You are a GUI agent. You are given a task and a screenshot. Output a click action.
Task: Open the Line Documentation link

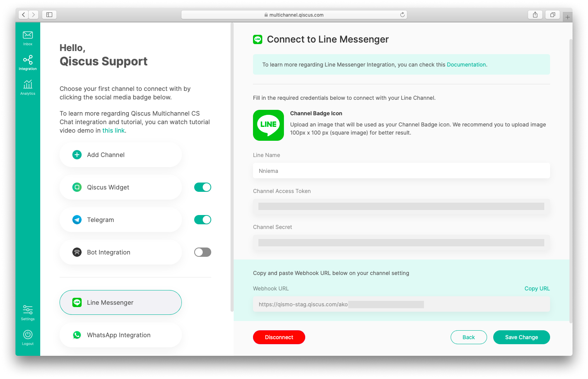click(x=466, y=65)
